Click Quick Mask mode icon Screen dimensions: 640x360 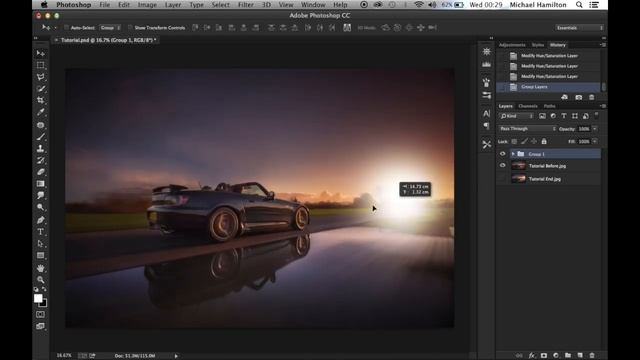click(x=40, y=315)
